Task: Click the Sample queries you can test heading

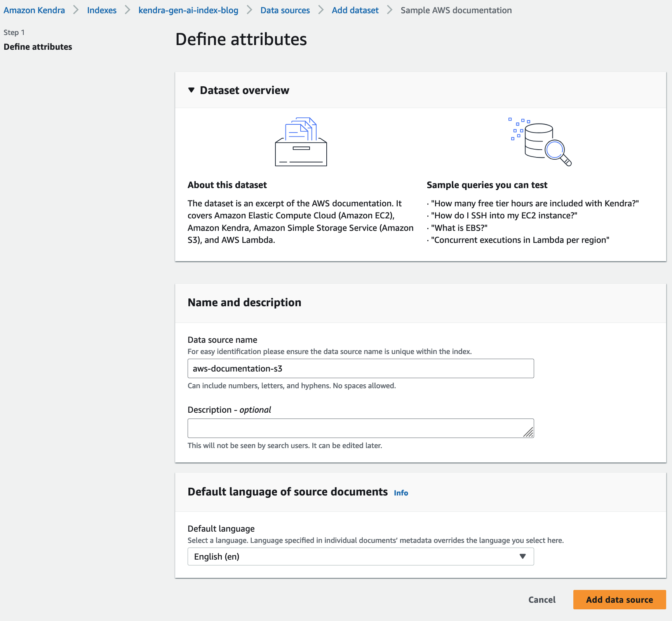Action: pyautogui.click(x=487, y=185)
